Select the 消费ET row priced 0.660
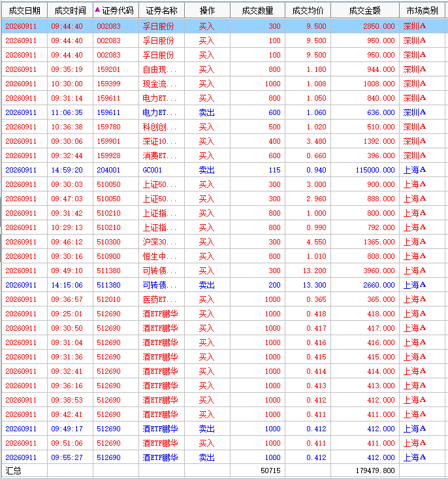The height and width of the screenshot is (479, 448). tap(223, 156)
